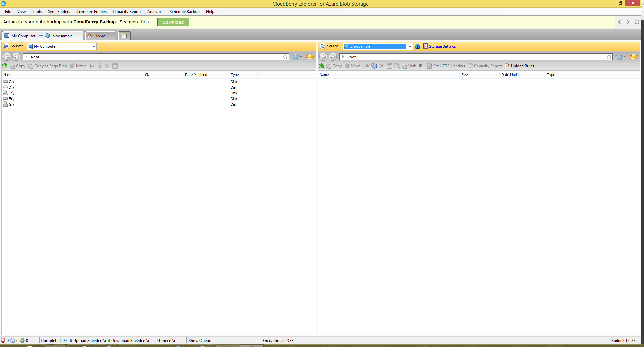Click Copy in the right pane toolbar
644x347 pixels.
[334, 66]
